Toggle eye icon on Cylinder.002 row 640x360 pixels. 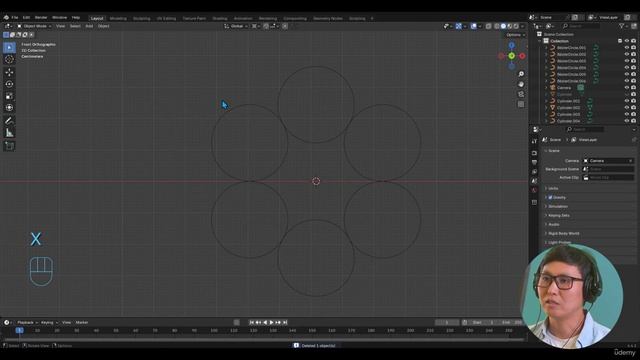click(627, 107)
